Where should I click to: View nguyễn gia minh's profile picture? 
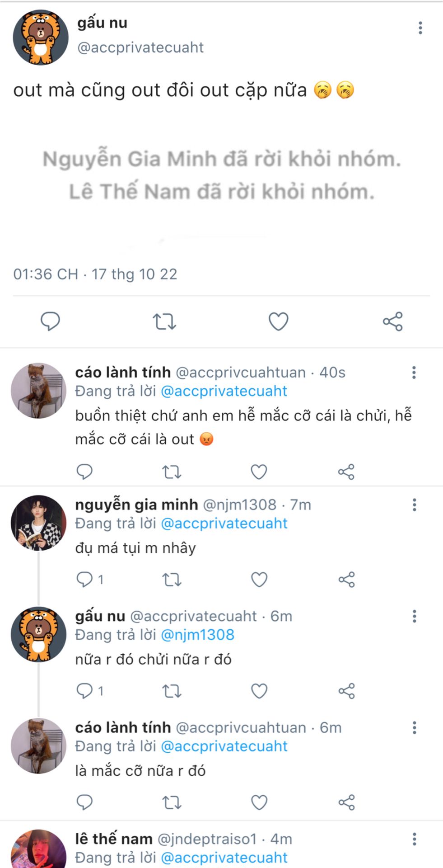[x=39, y=523]
